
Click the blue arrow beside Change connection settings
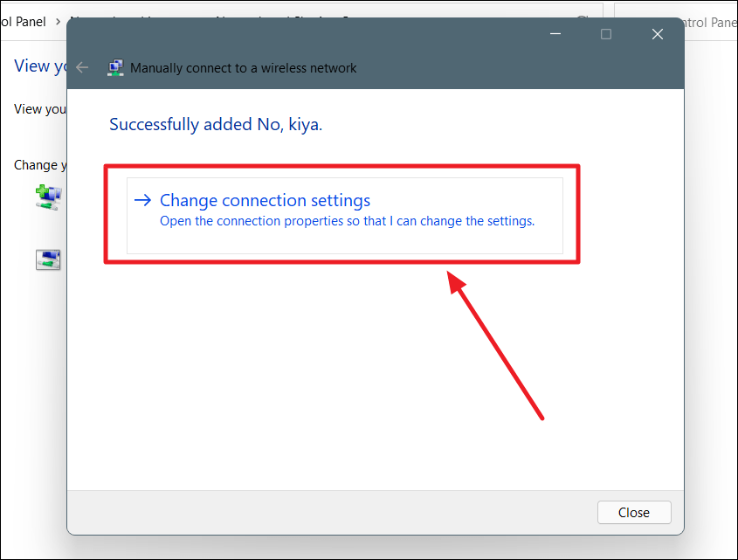coord(142,200)
